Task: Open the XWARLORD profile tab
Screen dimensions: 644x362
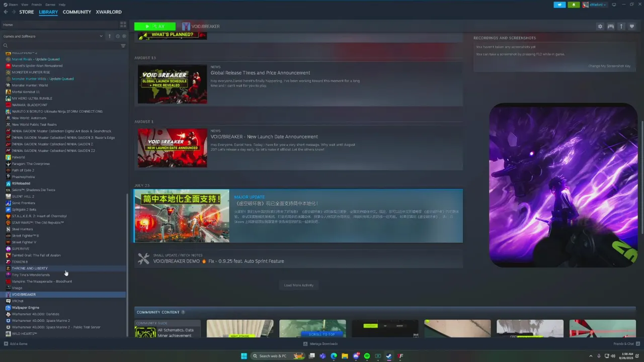Action: click(109, 12)
